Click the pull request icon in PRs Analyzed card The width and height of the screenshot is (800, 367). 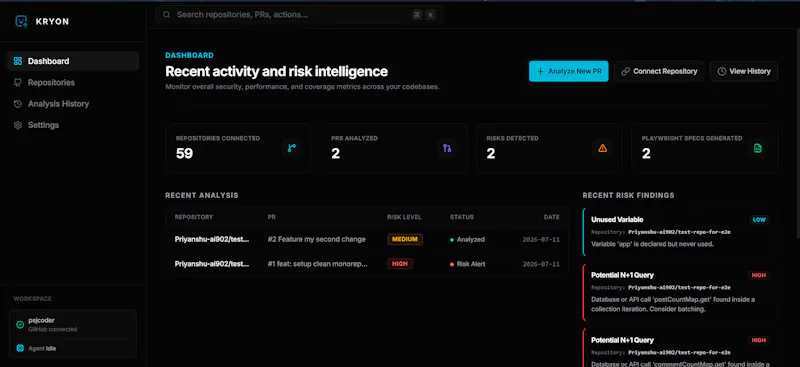[x=447, y=148]
